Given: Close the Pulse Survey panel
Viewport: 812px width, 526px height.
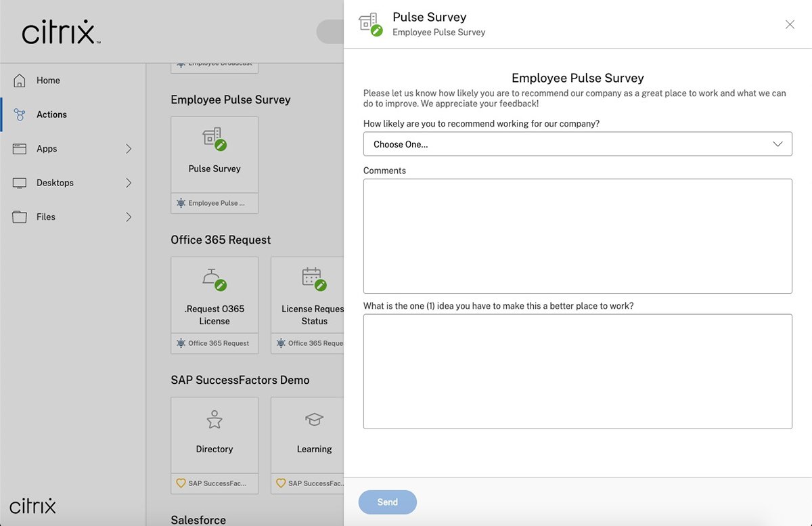Looking at the screenshot, I should pos(790,24).
